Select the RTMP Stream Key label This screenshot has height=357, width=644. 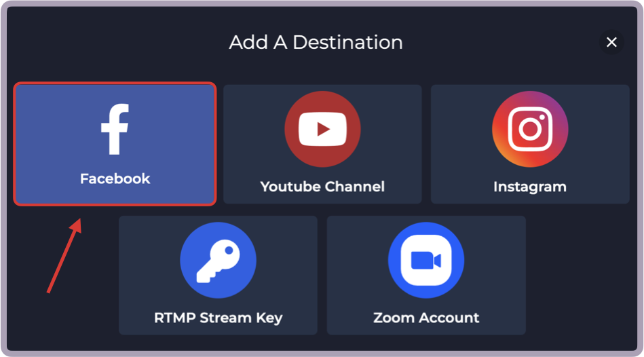coord(218,318)
